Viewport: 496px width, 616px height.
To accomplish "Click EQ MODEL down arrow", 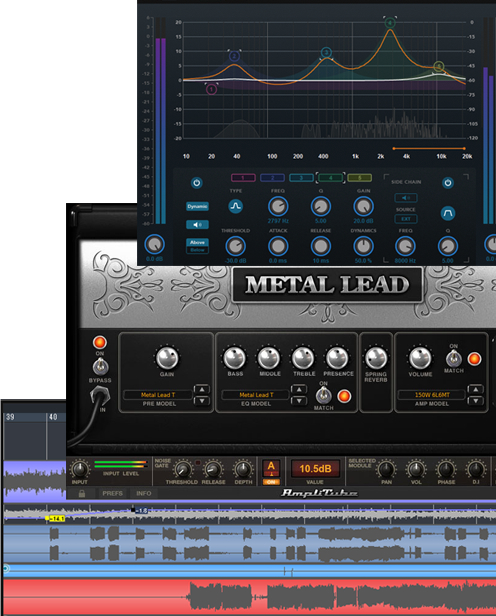I will [299, 401].
